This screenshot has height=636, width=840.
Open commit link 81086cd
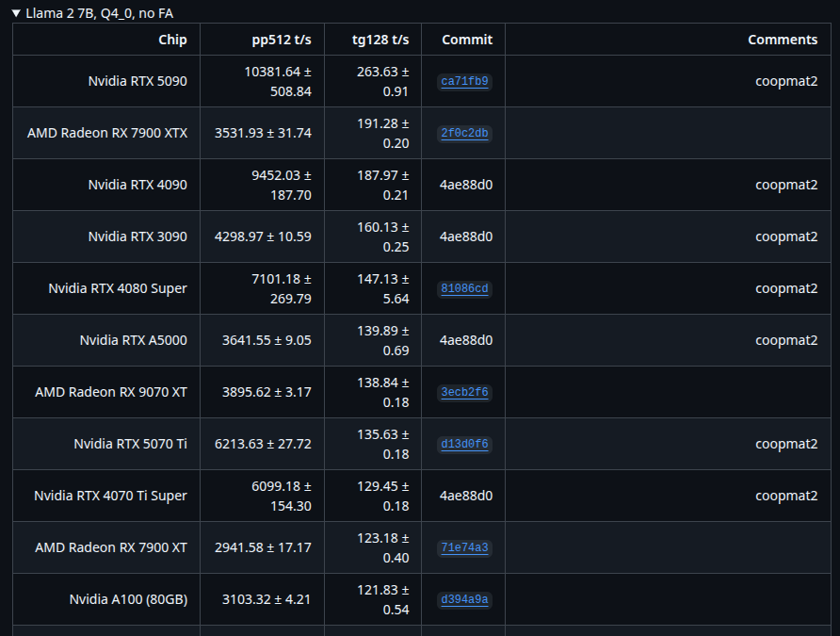tap(464, 289)
